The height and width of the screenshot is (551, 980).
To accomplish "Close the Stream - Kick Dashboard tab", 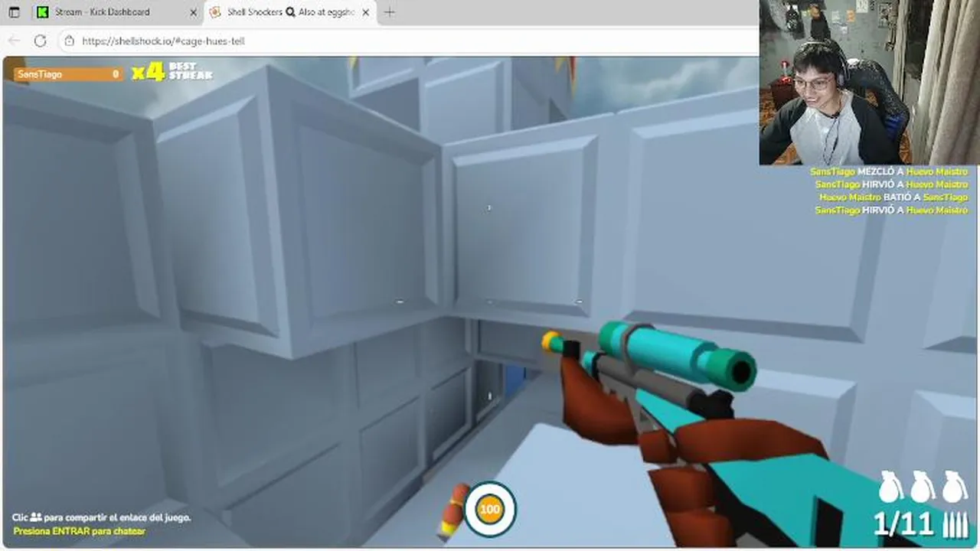I will (193, 12).
